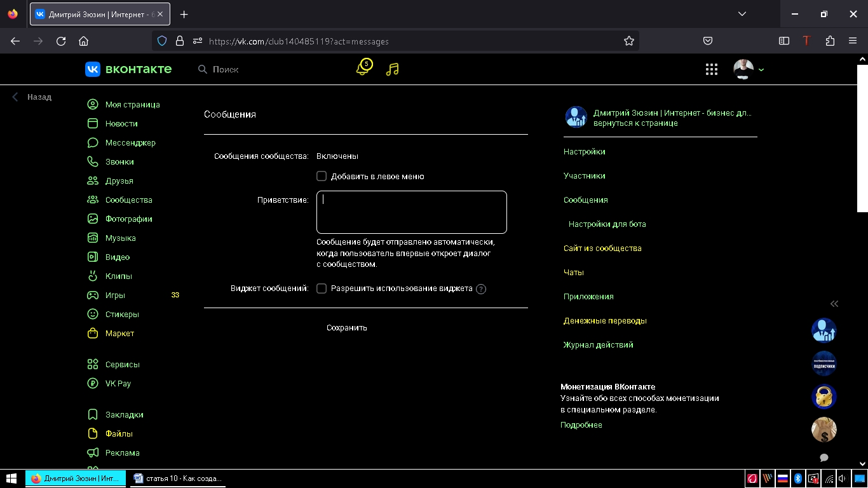Go to Firefox home page

click(x=83, y=41)
